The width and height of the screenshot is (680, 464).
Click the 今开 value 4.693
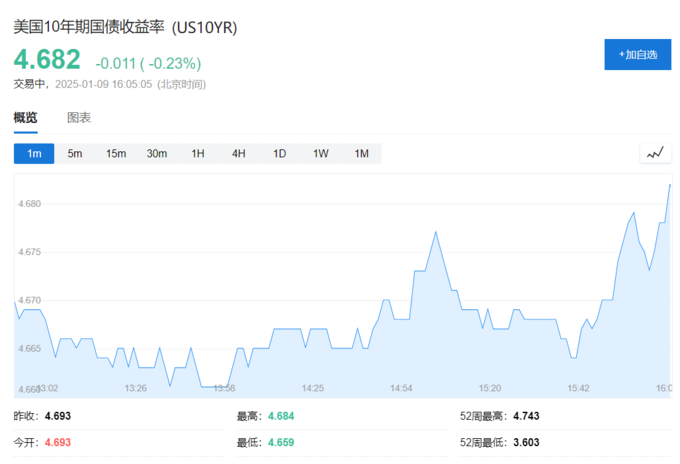point(57,442)
